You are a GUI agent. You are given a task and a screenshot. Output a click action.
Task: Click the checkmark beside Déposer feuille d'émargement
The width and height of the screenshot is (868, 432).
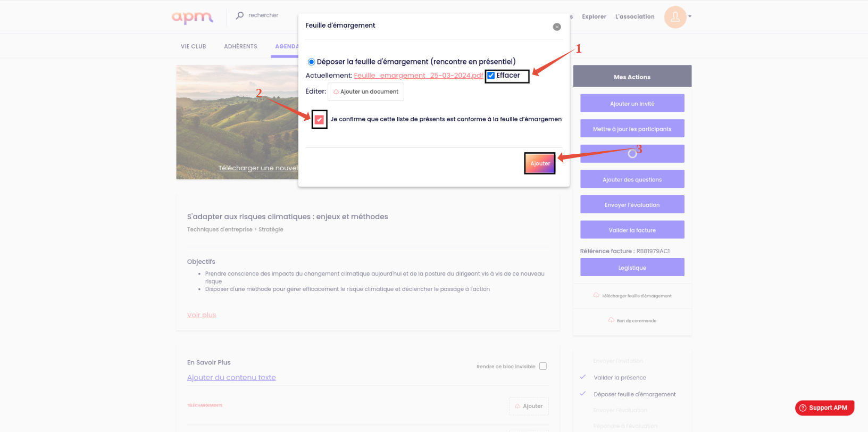[x=583, y=394]
